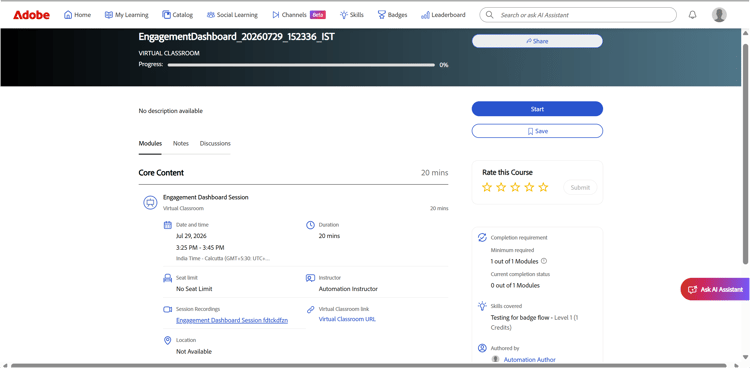Open the Skills page
The width and height of the screenshot is (750, 368).
point(352,15)
